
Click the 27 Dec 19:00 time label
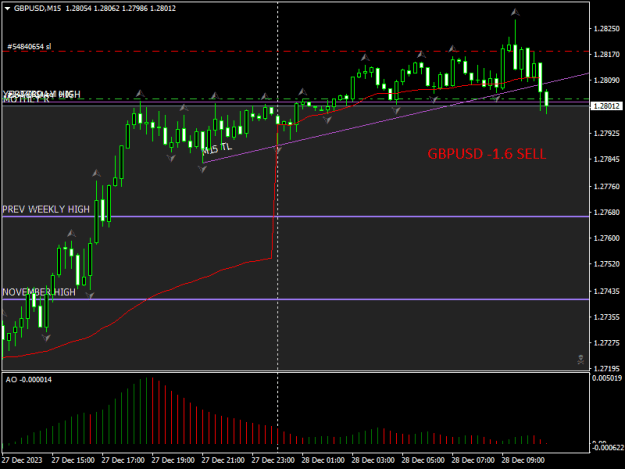tap(173, 460)
